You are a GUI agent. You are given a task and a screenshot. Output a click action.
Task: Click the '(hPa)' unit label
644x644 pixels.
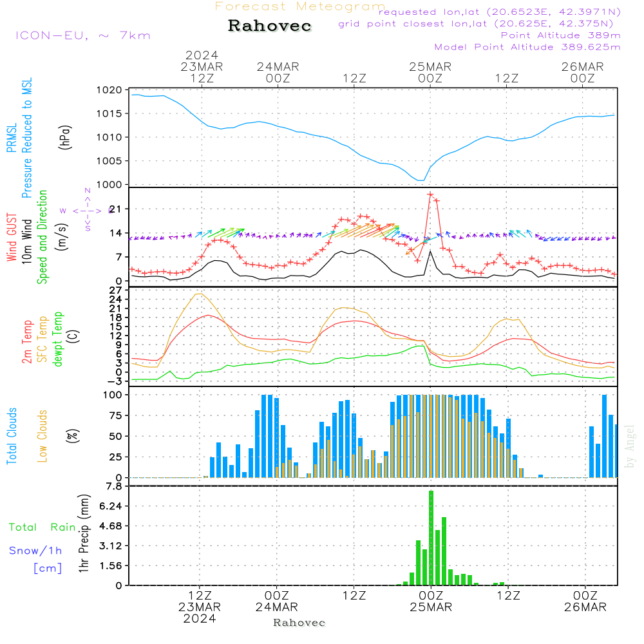click(x=65, y=137)
